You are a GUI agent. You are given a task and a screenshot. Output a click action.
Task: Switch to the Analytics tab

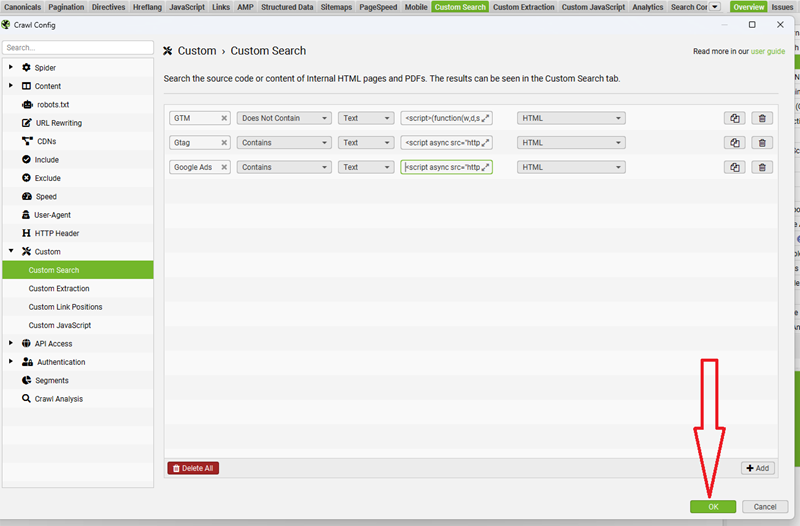[x=648, y=7]
